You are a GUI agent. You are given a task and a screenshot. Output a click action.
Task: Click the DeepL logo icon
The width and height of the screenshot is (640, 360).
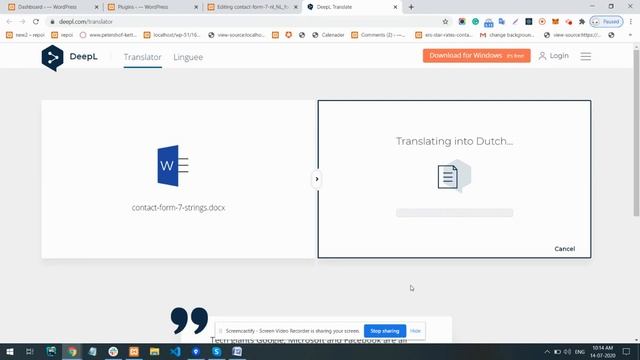52,58
